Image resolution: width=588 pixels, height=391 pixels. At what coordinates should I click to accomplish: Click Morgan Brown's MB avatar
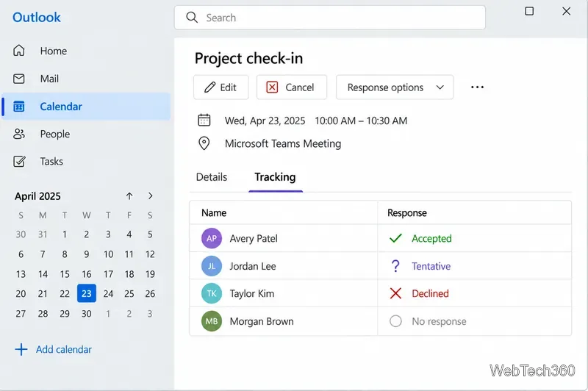point(212,321)
